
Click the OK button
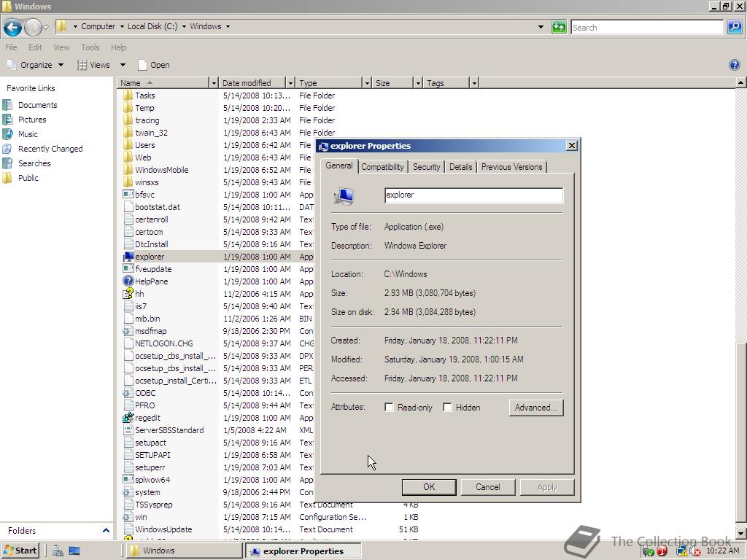click(x=429, y=486)
